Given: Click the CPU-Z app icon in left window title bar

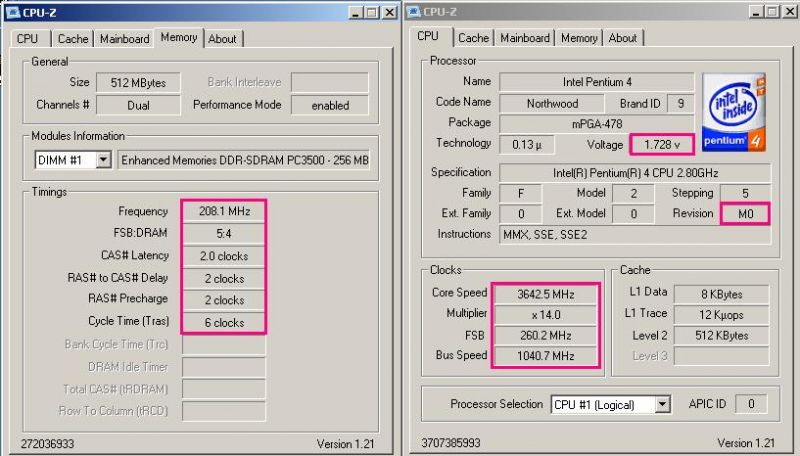Looking at the screenshot, I should pyautogui.click(x=12, y=12).
